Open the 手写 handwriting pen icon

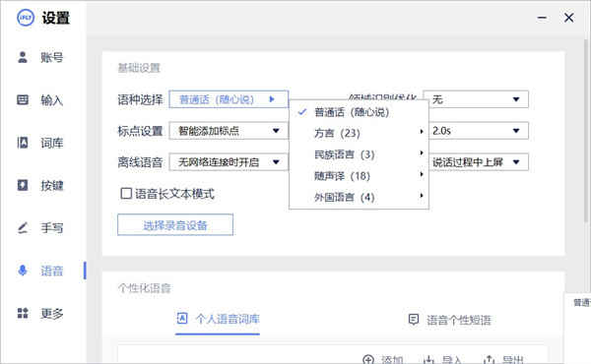(x=23, y=227)
